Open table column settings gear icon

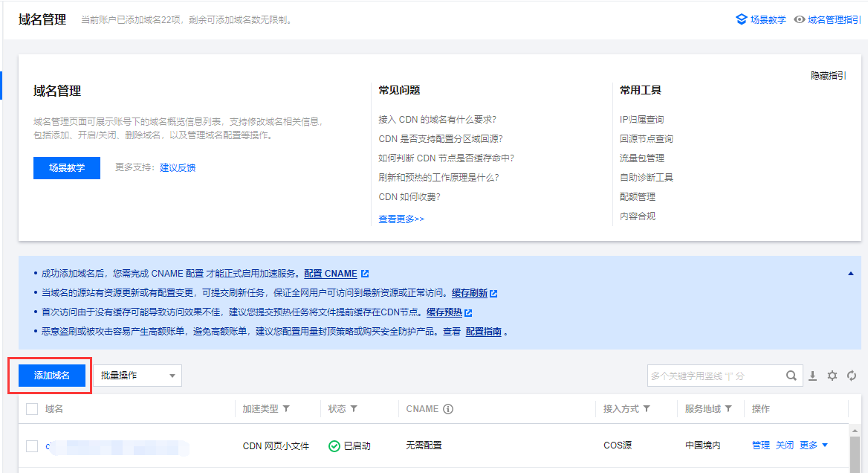click(x=832, y=376)
